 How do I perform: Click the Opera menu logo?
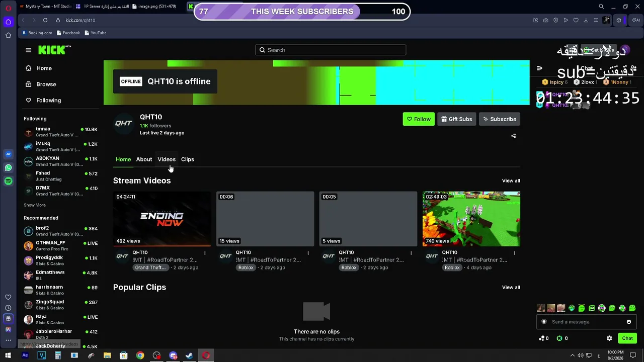pyautogui.click(x=8, y=8)
